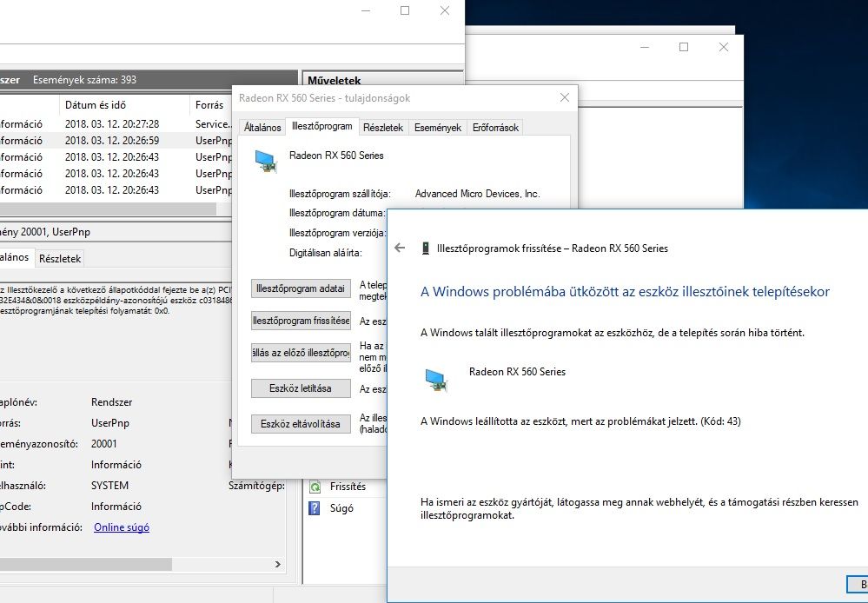Image resolution: width=868 pixels, height=603 pixels.
Task: Open the Erőforrások tab
Action: (495, 128)
